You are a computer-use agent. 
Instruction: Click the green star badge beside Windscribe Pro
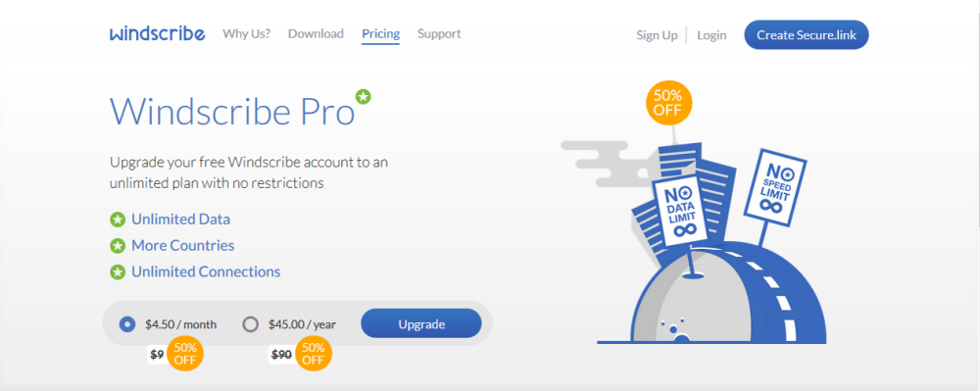coord(364,97)
